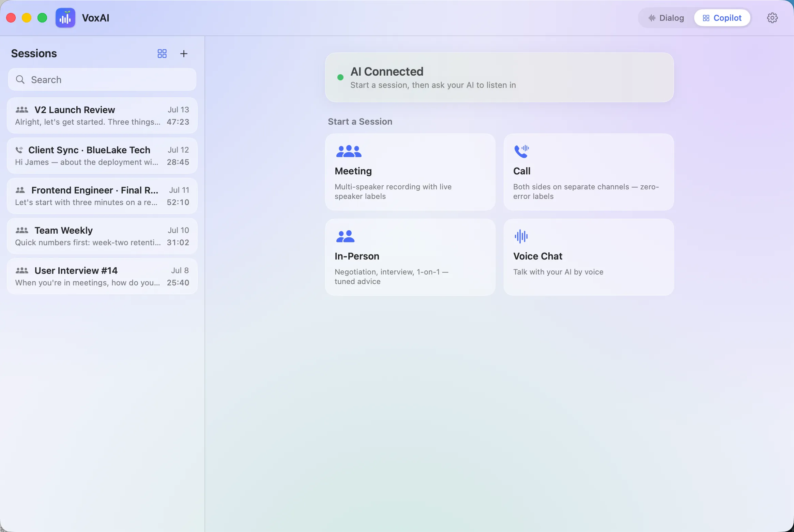Screen dimensions: 794x532
Task: Click the Voice Chat waveform icon
Action: click(521, 236)
